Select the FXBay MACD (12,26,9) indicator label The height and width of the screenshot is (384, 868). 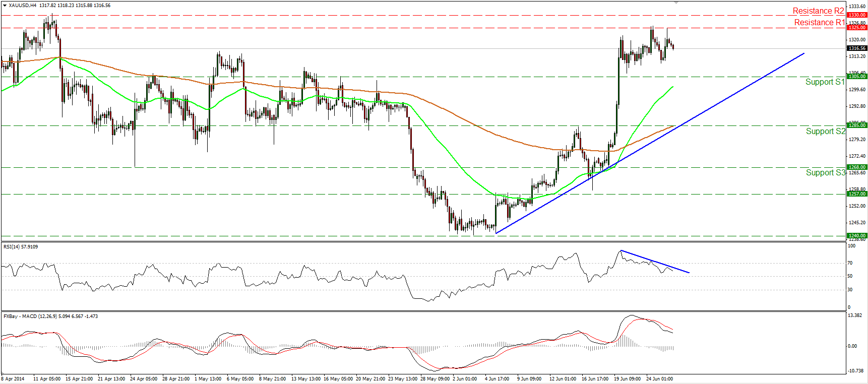click(51, 316)
